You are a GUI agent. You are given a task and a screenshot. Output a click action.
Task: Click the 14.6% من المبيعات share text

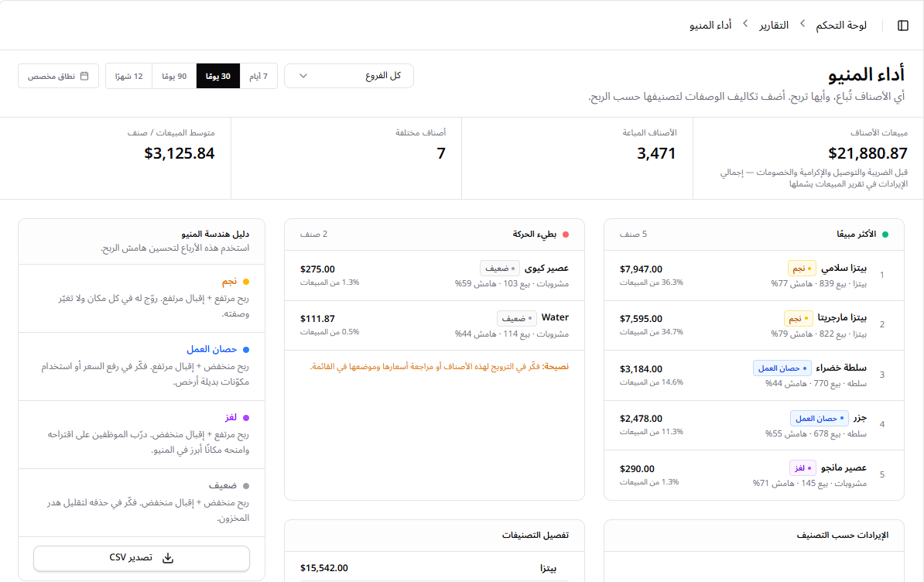pyautogui.click(x=651, y=382)
